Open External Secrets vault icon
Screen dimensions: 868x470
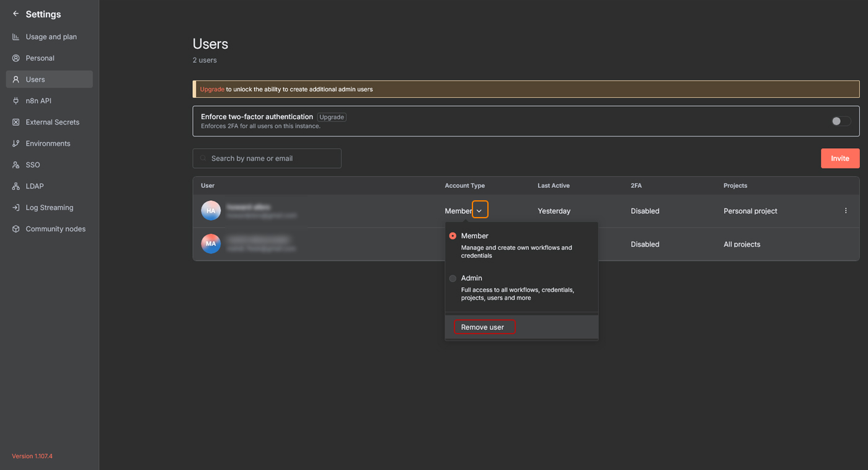coord(15,122)
